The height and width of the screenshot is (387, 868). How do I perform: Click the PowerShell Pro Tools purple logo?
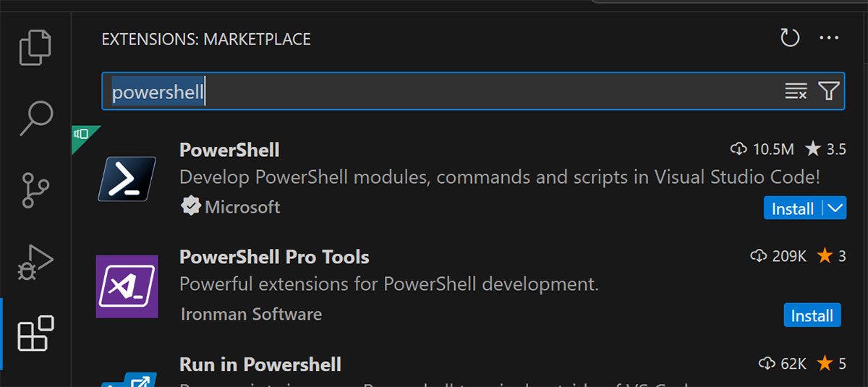pos(127,286)
